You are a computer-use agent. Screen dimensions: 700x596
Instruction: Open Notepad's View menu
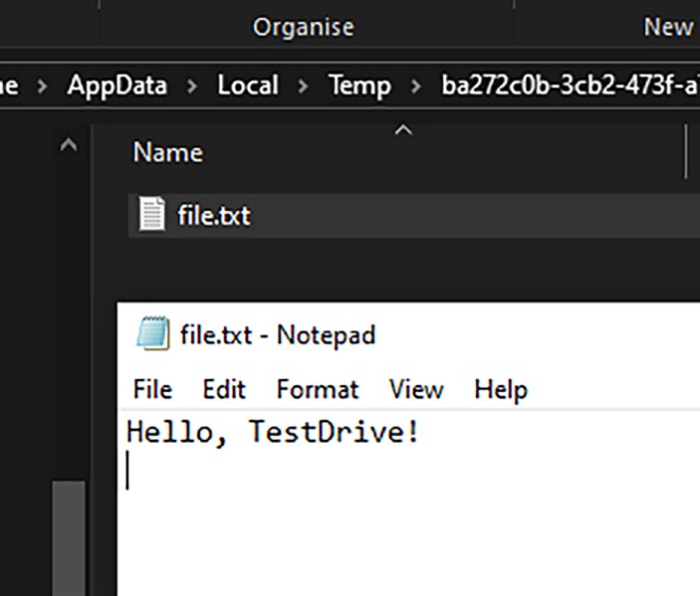click(x=416, y=389)
